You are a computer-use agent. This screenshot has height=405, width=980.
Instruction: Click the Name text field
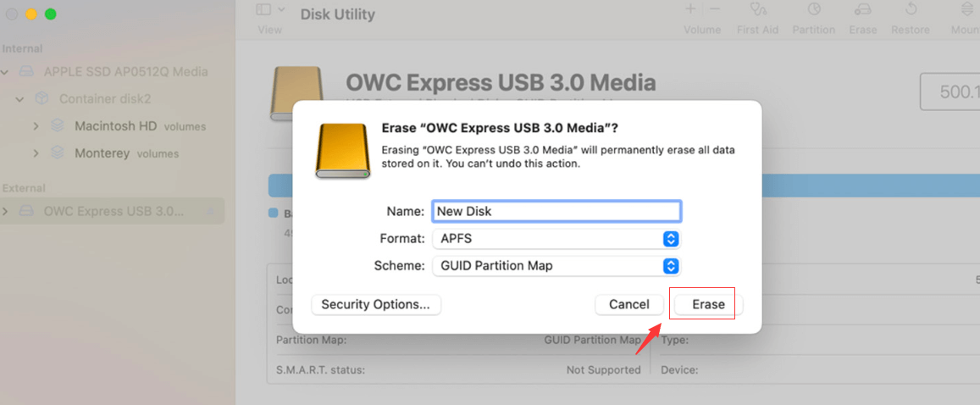(556, 211)
